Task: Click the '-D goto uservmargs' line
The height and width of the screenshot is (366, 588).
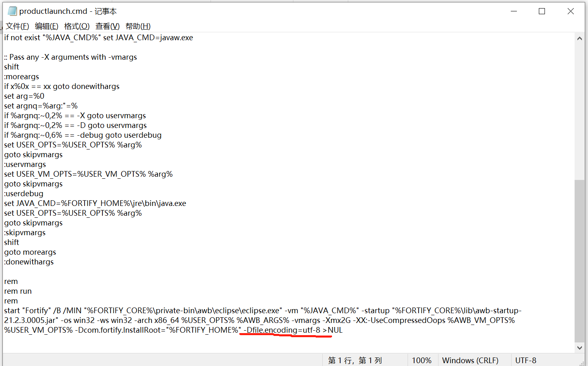Action: 76,126
